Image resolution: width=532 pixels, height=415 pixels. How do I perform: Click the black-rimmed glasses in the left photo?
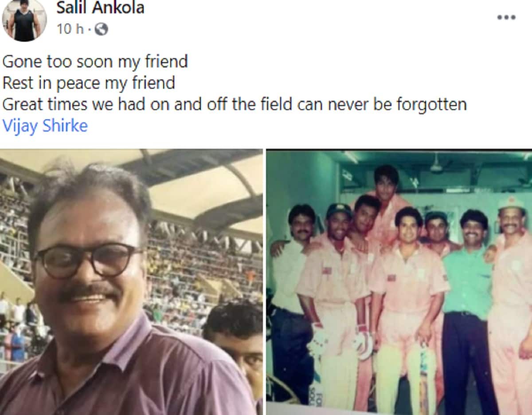90,261
